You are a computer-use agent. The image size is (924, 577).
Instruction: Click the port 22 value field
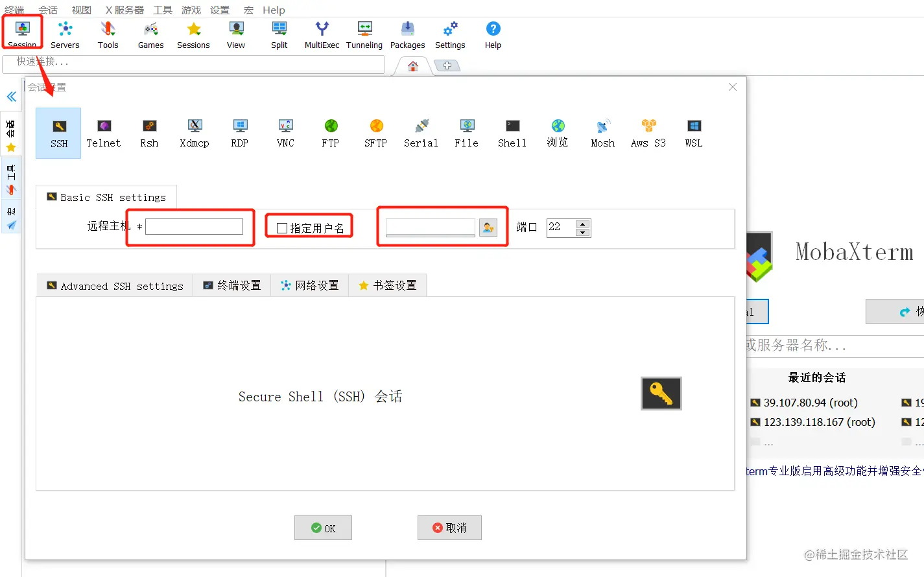562,228
